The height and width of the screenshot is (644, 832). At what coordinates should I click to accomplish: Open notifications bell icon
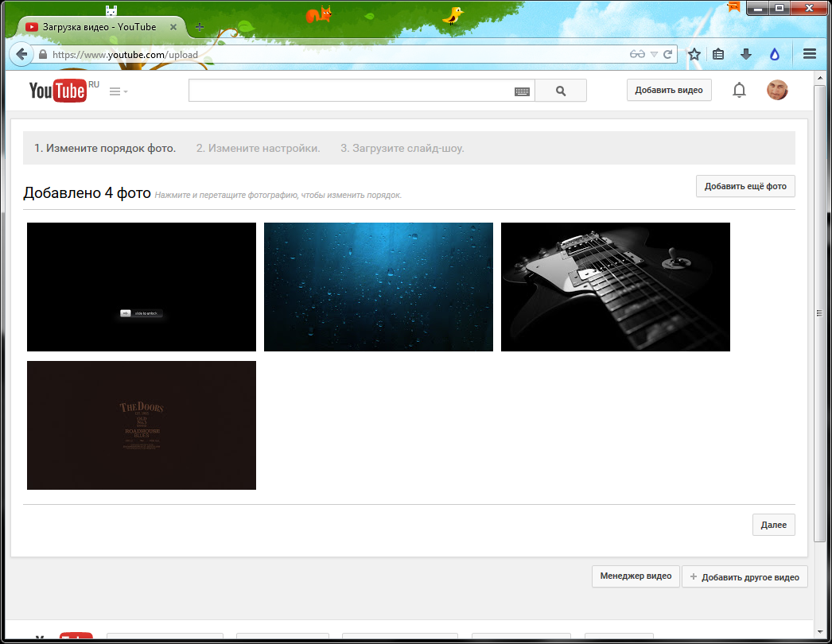point(739,90)
